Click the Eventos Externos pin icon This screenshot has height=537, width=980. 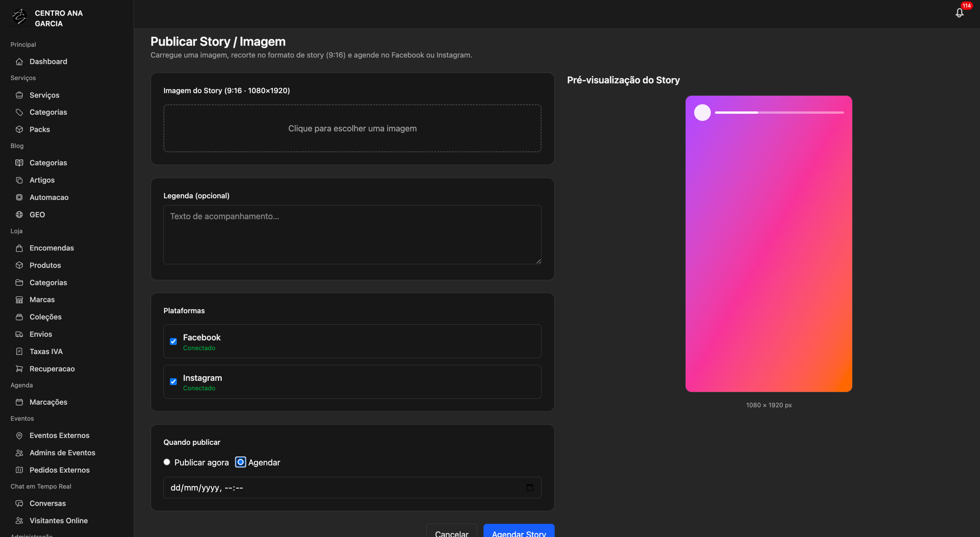click(19, 436)
